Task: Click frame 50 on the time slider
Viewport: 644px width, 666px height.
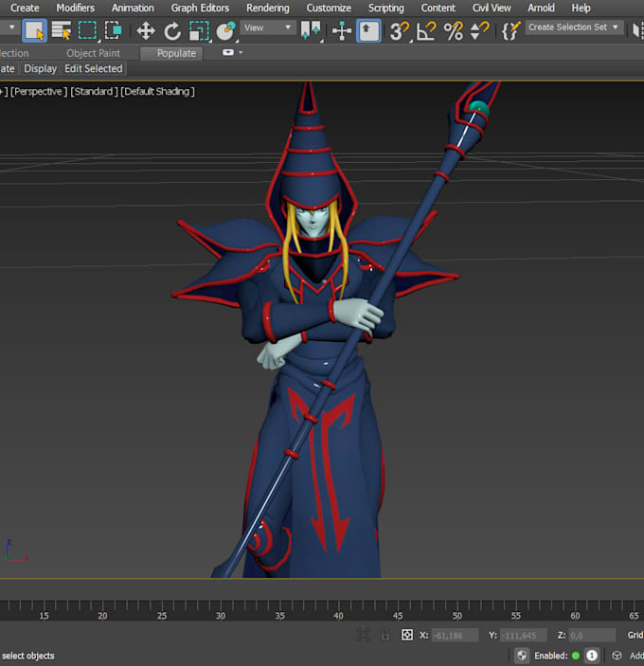Action: [x=456, y=616]
